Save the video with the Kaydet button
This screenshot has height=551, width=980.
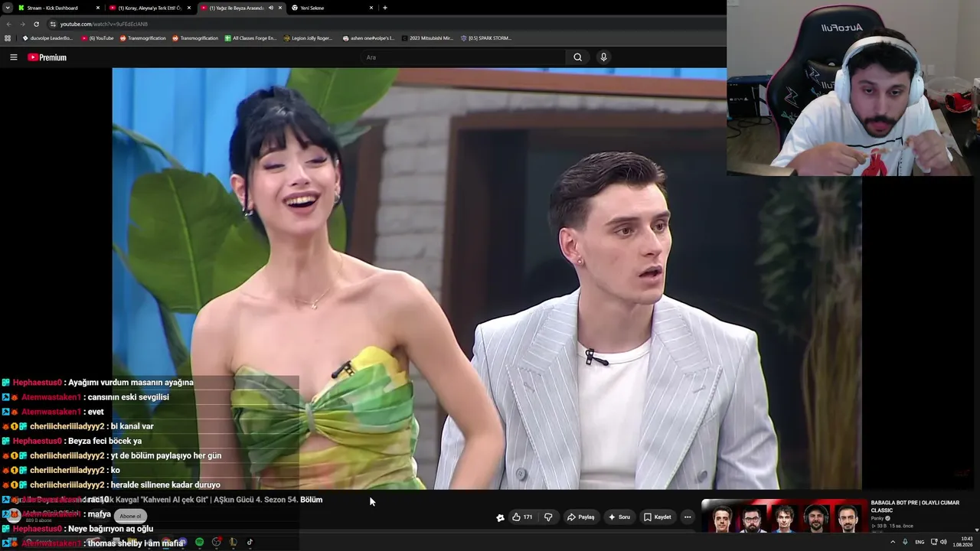657,517
